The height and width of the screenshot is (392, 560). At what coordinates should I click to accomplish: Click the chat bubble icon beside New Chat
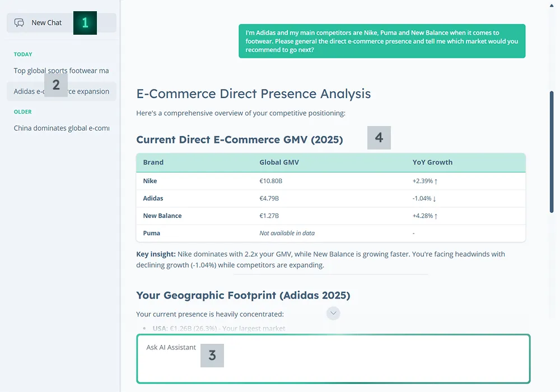19,23
